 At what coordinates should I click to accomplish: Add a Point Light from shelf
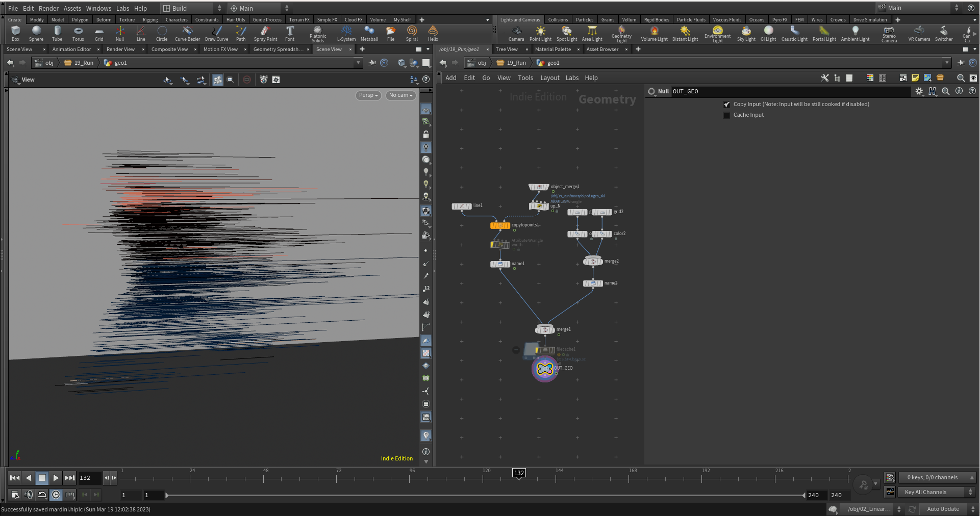pos(540,34)
